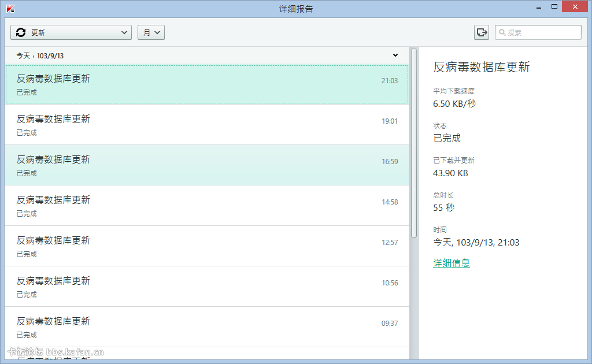Click the 55 秒 total duration value
This screenshot has height=364, width=592.
pos(444,208)
